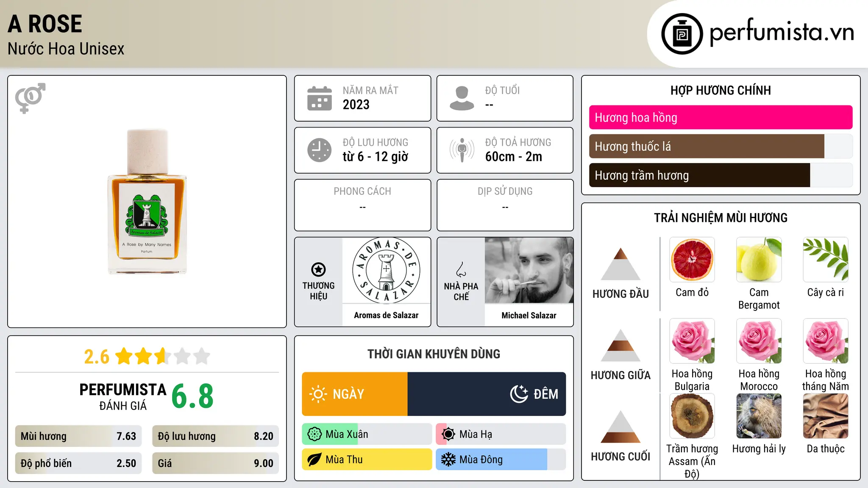The height and width of the screenshot is (488, 868).
Task: Open the Hoa hồng Morocco note image
Action: pyautogui.click(x=759, y=341)
